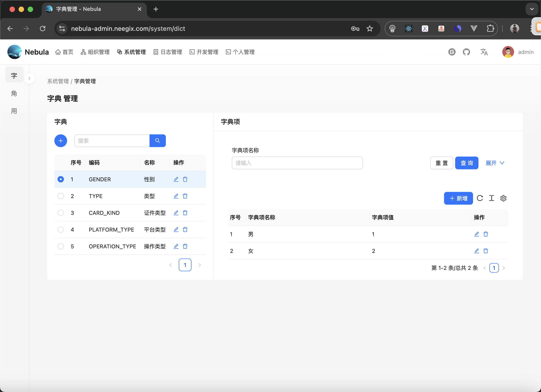Navigate to 组织管理 in the top menu

click(x=95, y=52)
